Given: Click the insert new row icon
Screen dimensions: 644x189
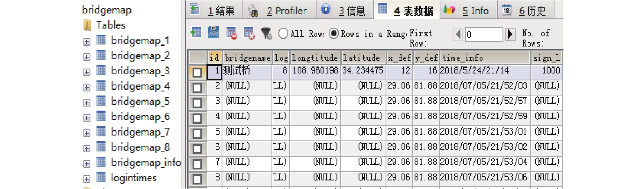Looking at the screenshot, I should click(x=196, y=33).
